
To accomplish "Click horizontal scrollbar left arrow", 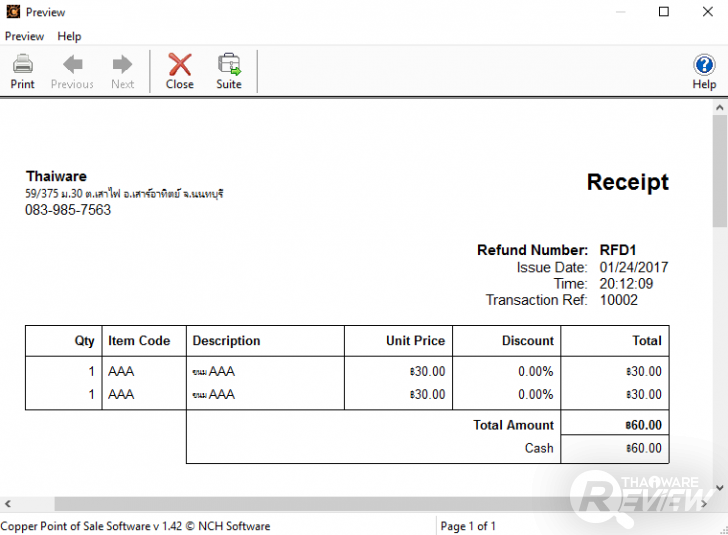I will pos(7,503).
